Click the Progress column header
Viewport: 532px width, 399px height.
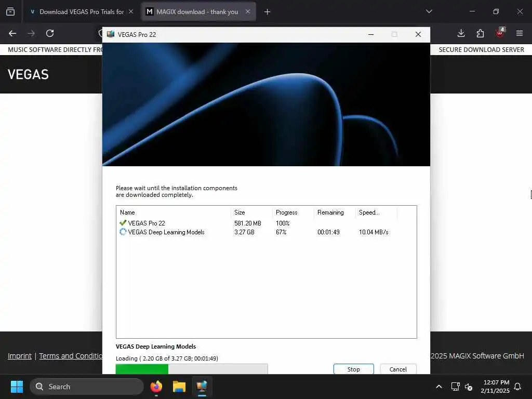click(x=293, y=212)
